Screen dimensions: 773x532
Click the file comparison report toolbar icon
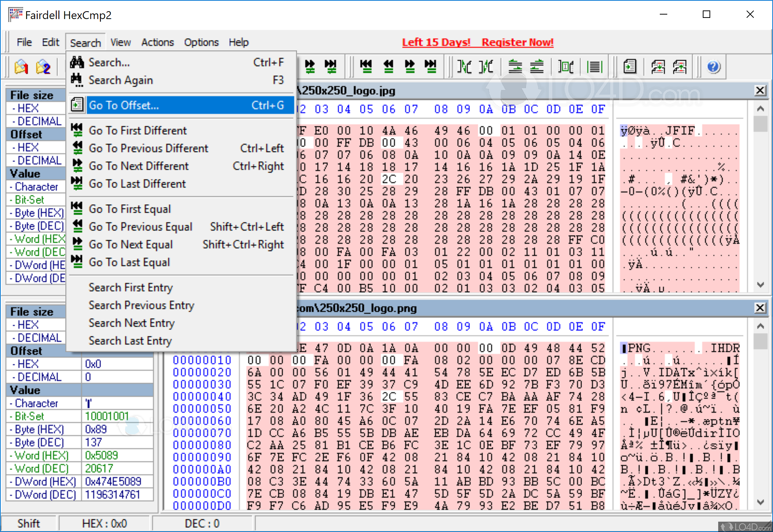pos(630,66)
